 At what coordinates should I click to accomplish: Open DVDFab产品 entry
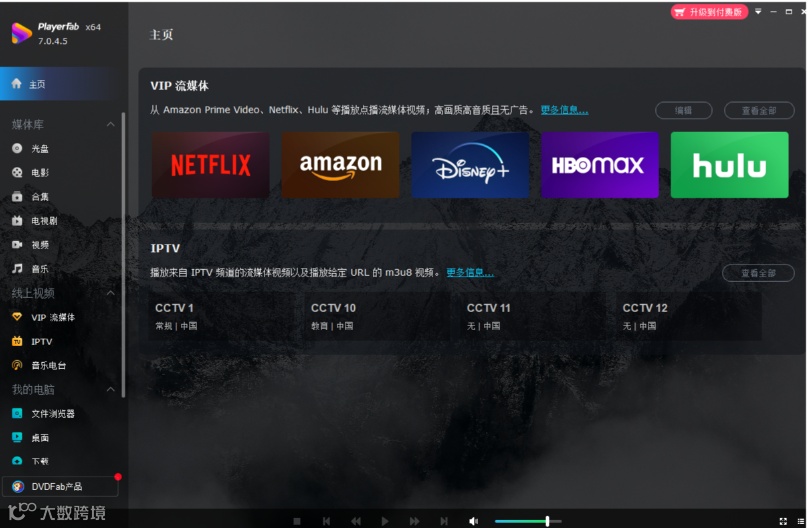[x=60, y=486]
